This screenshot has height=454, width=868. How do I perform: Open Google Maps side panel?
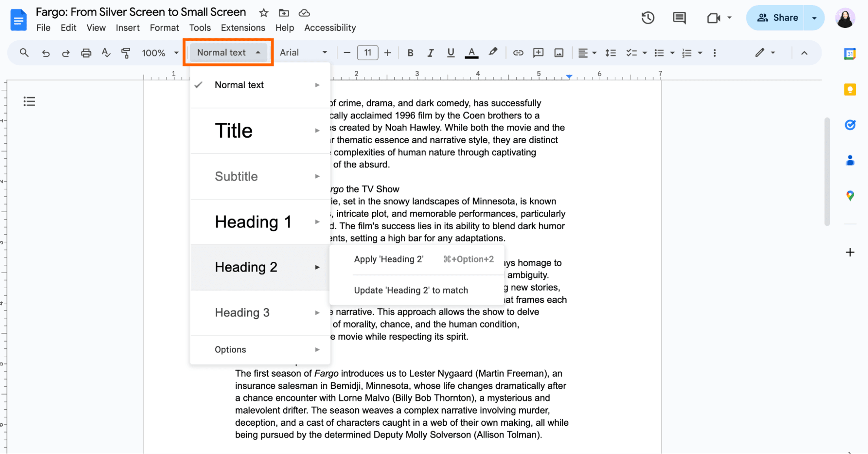pos(850,196)
